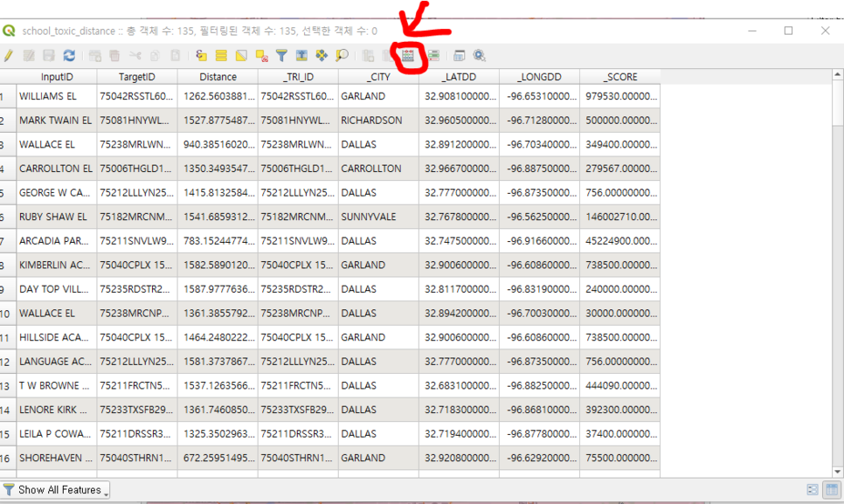Switch to table view
The width and height of the screenshot is (844, 504).
[x=832, y=489]
